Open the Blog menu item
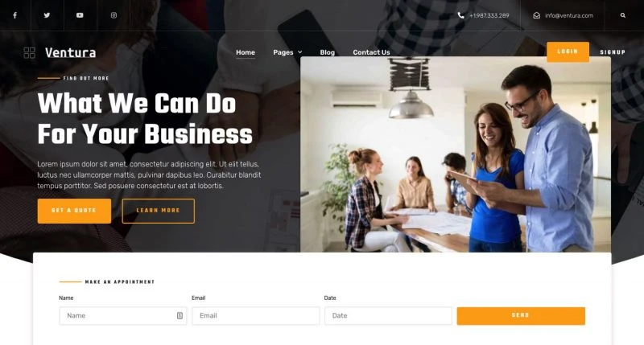Screen dimensions: 644x345 (x=328, y=52)
